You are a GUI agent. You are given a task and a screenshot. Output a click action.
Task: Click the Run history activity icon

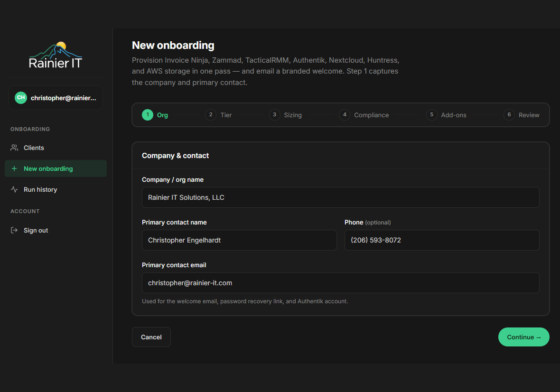[14, 189]
